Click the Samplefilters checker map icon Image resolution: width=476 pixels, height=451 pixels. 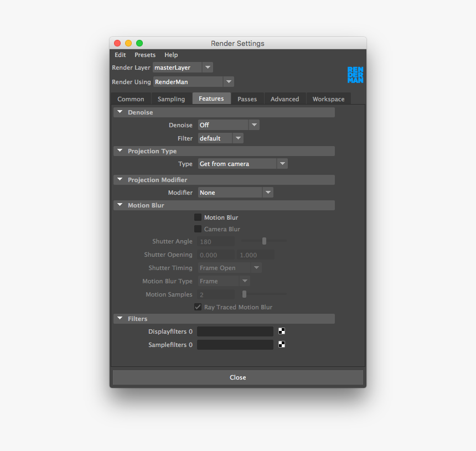pyautogui.click(x=282, y=344)
